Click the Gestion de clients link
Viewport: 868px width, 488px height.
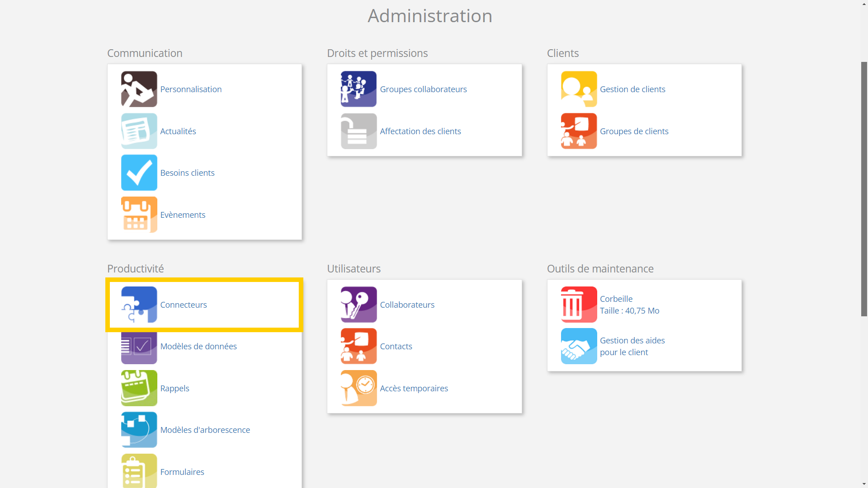click(632, 89)
